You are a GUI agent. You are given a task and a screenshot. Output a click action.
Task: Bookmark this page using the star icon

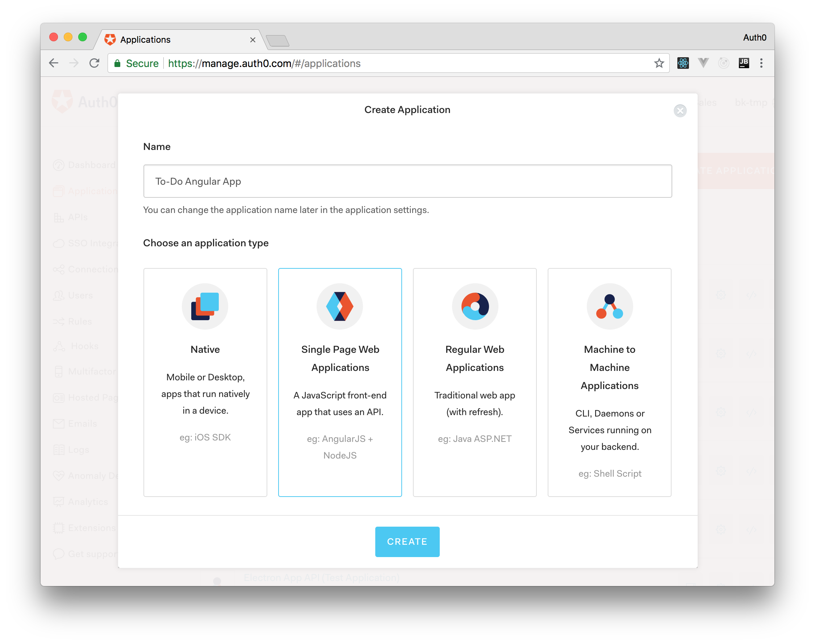[x=659, y=63]
